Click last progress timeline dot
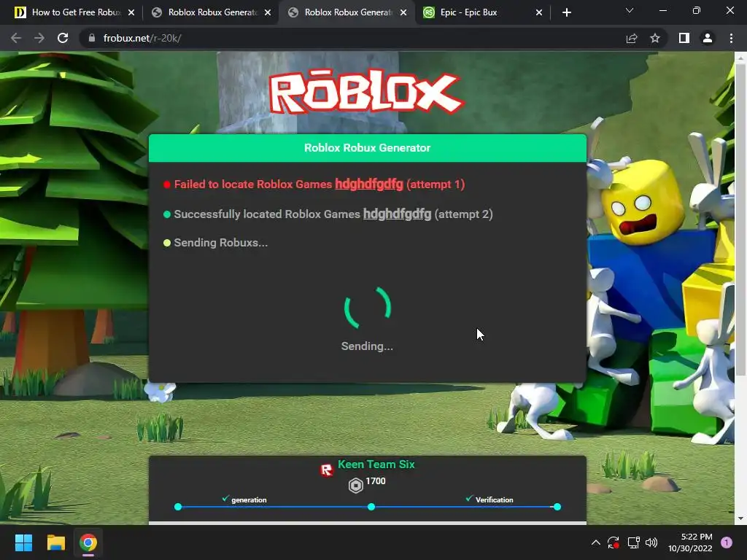 (x=557, y=507)
